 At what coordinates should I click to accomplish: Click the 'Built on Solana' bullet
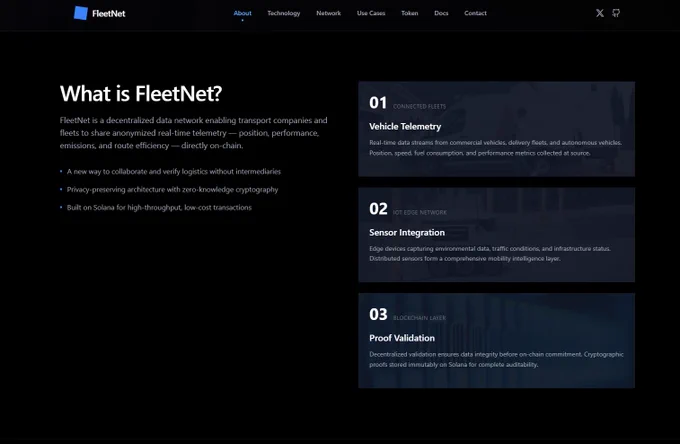(x=159, y=208)
